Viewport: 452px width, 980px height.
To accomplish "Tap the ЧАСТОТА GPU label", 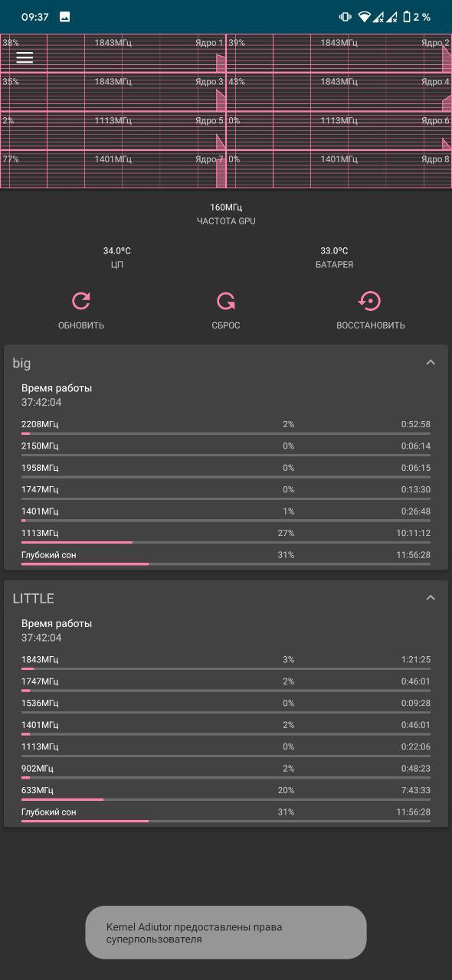I will [226, 221].
